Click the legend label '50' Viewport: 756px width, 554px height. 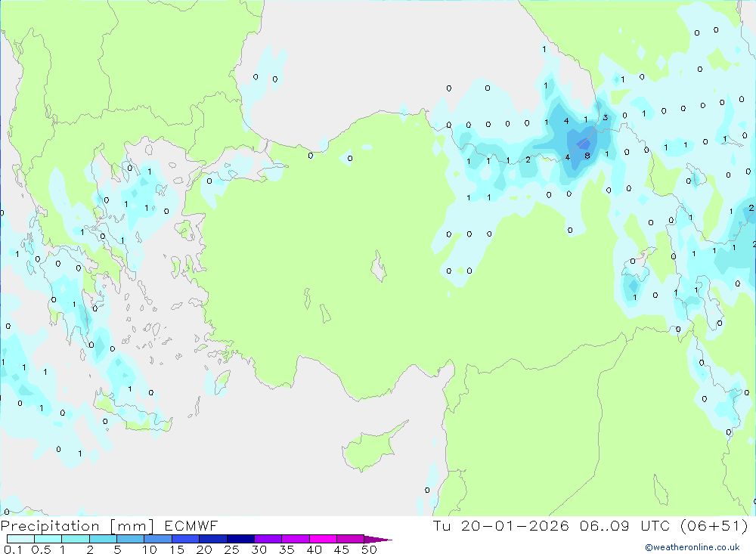click(370, 549)
